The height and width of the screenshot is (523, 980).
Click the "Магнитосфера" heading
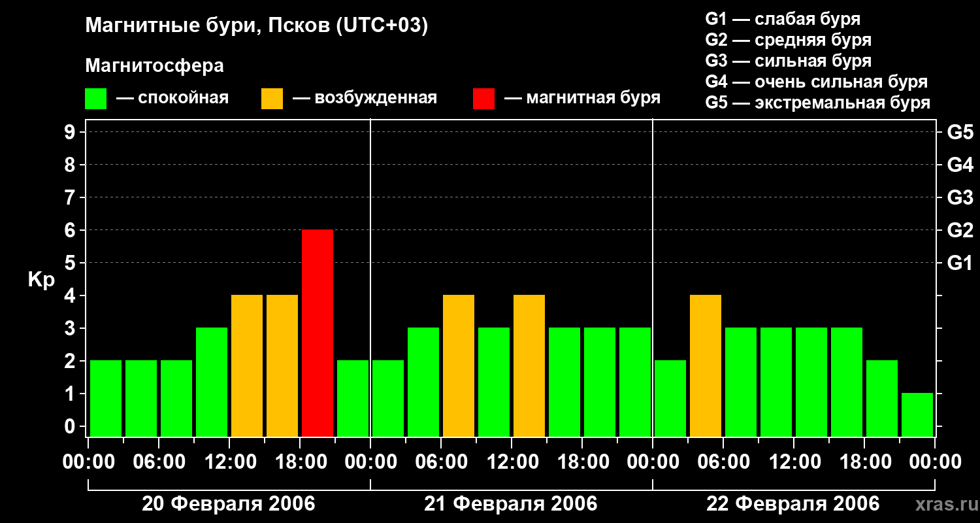(x=154, y=66)
